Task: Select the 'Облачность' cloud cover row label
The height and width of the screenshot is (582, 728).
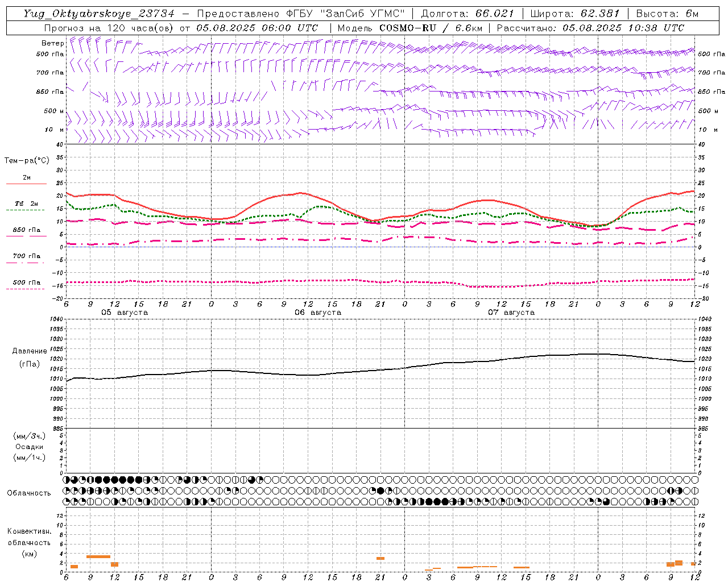Action: pyautogui.click(x=29, y=493)
